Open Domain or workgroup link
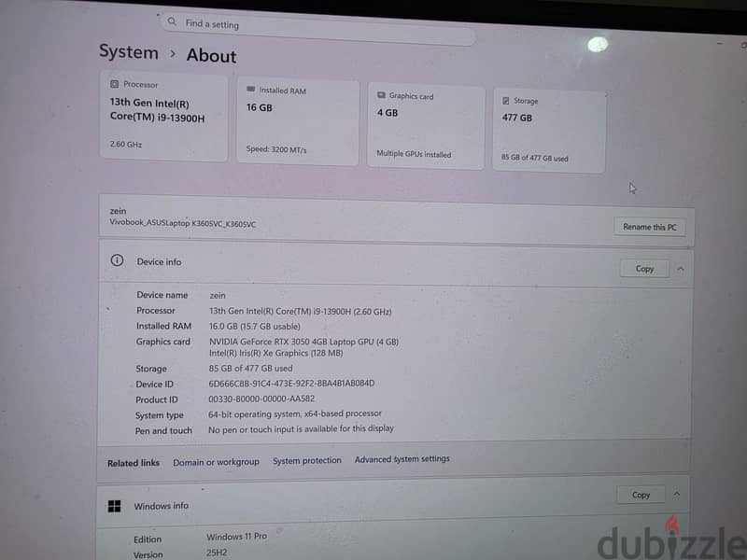Viewport: 747px width, 560px height. pyautogui.click(x=217, y=462)
